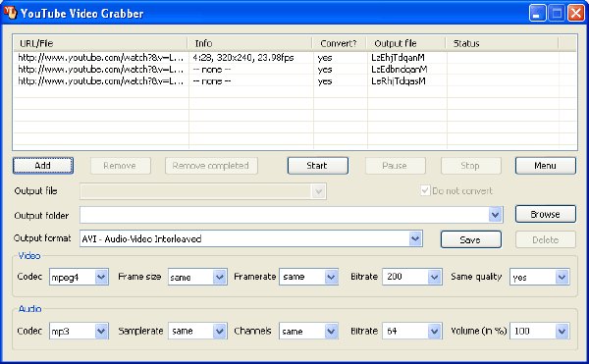Save the output format preset
Image resolution: width=589 pixels, height=364 pixels.
click(470, 239)
